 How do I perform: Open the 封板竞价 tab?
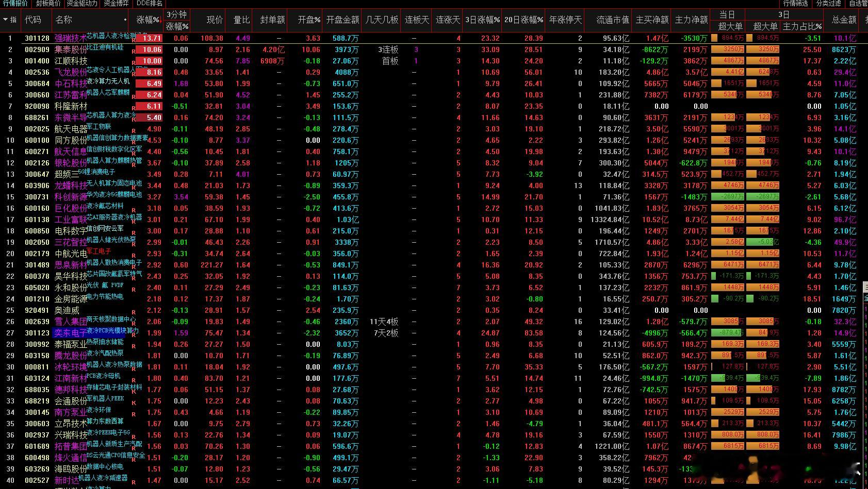[48, 3]
